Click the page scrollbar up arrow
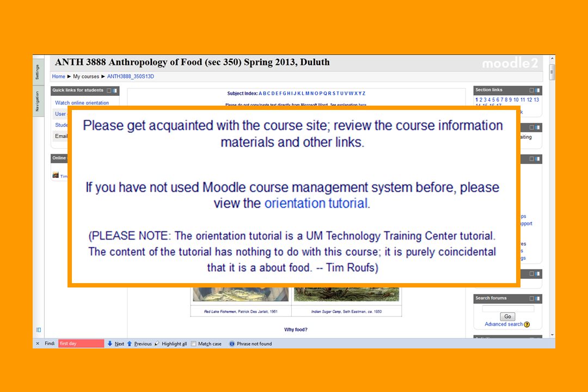The image size is (588, 392). tap(552, 59)
